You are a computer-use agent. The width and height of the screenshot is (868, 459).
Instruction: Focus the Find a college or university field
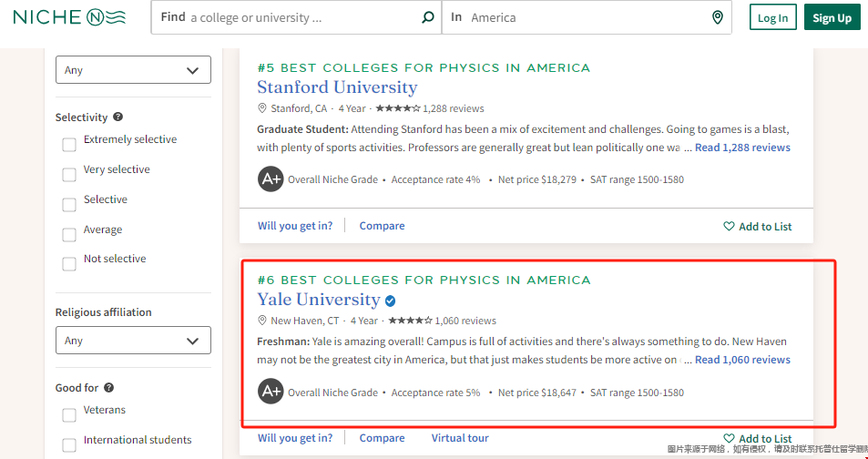pos(296,17)
